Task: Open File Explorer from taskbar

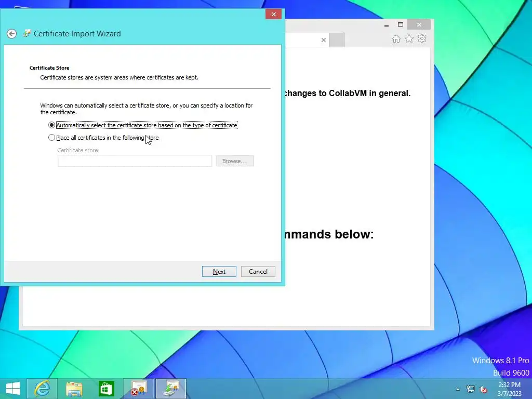Action: click(74, 389)
